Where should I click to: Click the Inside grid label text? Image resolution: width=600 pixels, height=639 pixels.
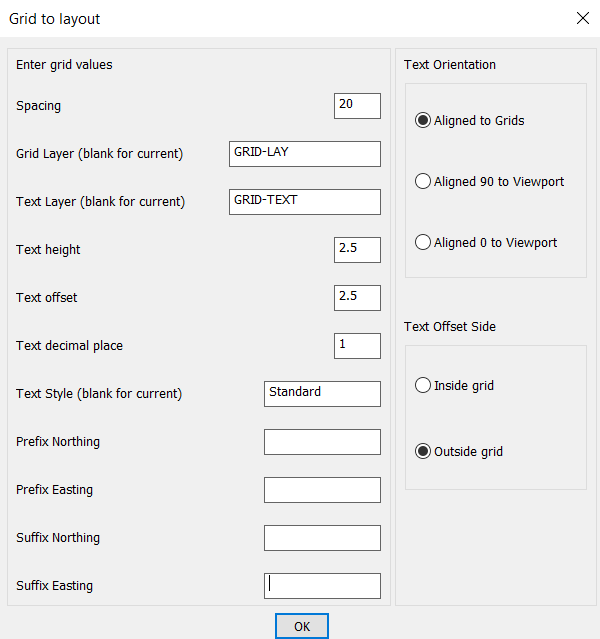(464, 386)
